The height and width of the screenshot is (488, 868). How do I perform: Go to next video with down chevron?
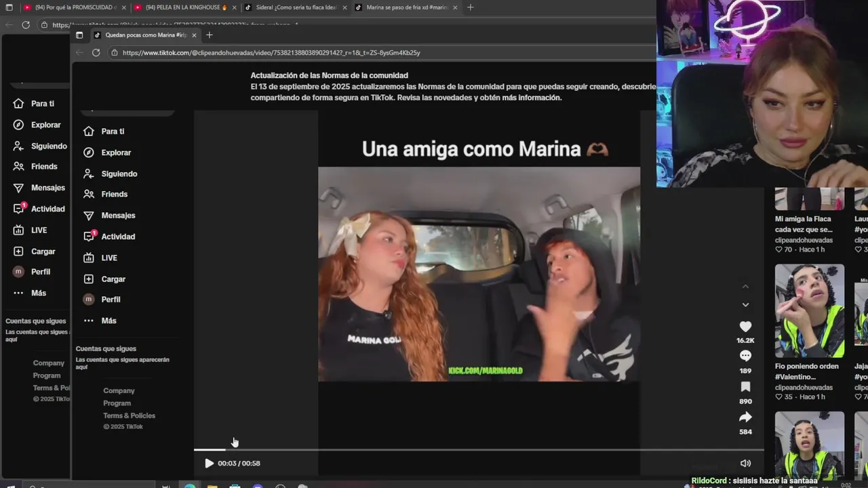point(745,305)
